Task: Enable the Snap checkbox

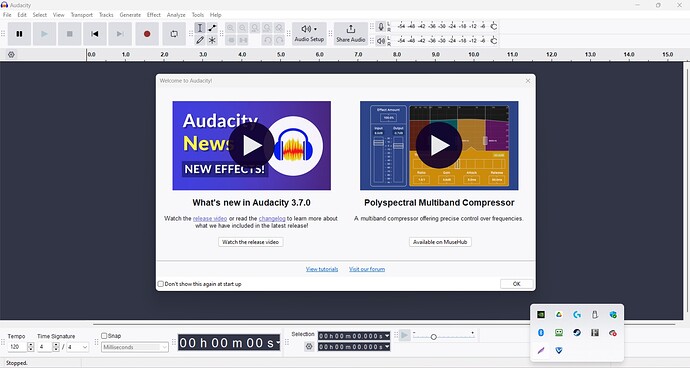Action: pos(104,336)
